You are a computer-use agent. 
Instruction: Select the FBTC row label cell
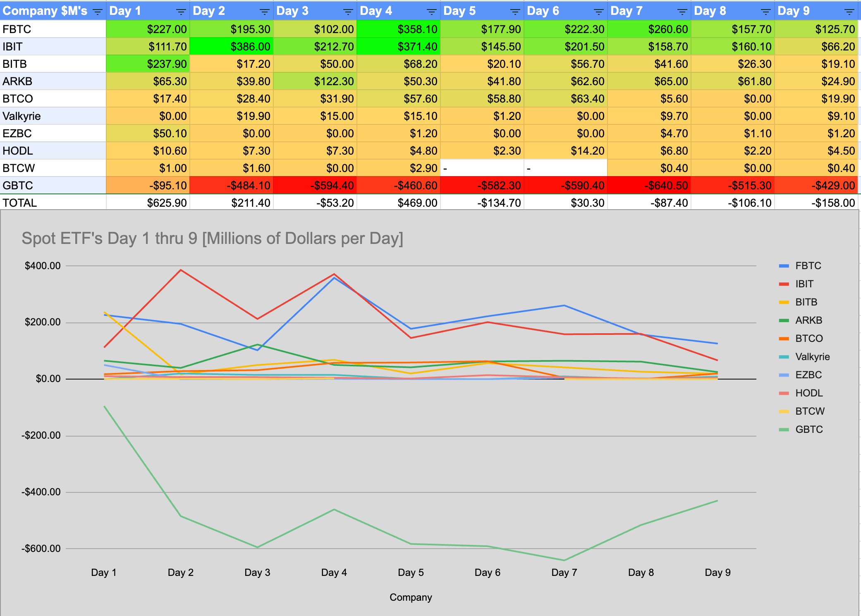pyautogui.click(x=53, y=29)
